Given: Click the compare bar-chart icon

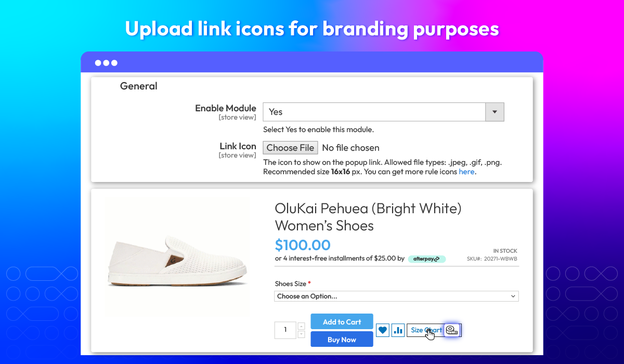Looking at the screenshot, I should coord(398,330).
